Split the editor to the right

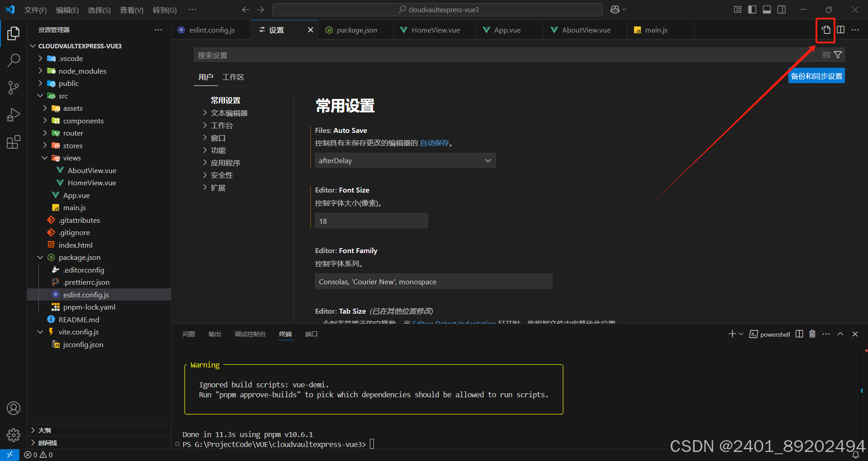840,30
